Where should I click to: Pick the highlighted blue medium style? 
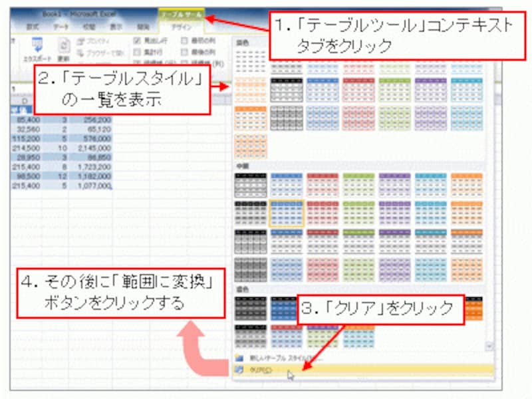287,213
